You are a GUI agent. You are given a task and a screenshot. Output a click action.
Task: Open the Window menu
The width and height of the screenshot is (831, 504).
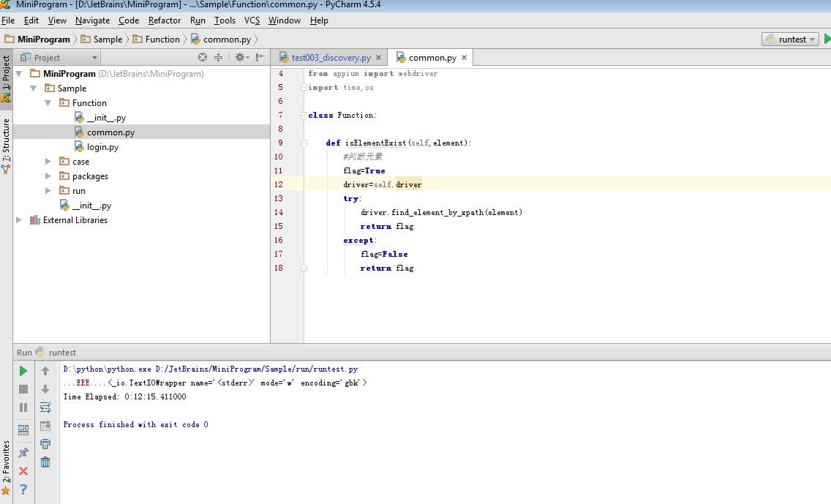(x=284, y=20)
